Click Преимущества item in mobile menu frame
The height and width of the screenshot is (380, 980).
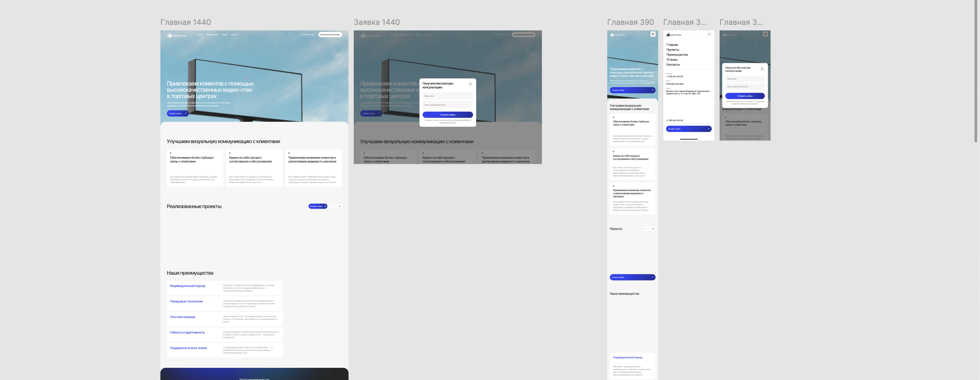click(x=677, y=55)
